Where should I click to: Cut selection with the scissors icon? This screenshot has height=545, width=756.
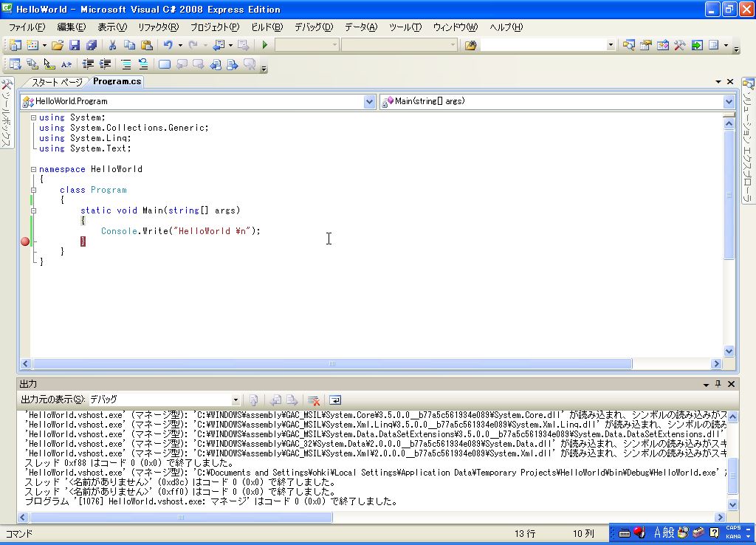[x=112, y=45]
